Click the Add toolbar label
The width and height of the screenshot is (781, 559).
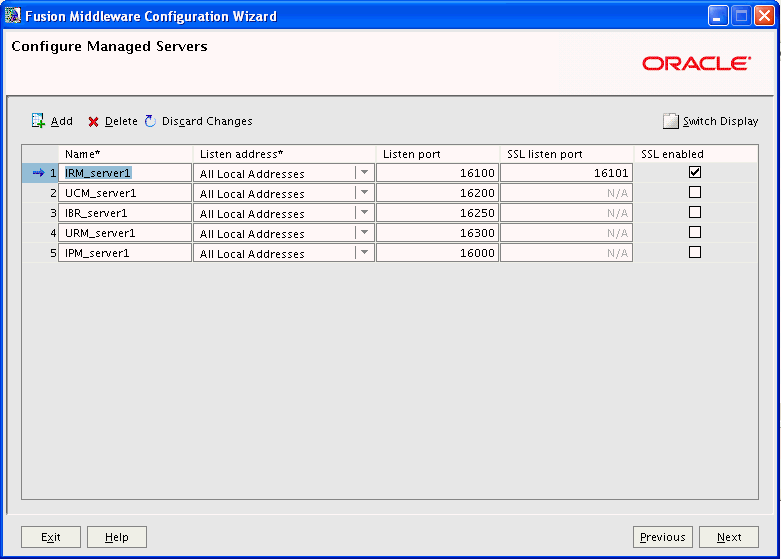tap(62, 121)
